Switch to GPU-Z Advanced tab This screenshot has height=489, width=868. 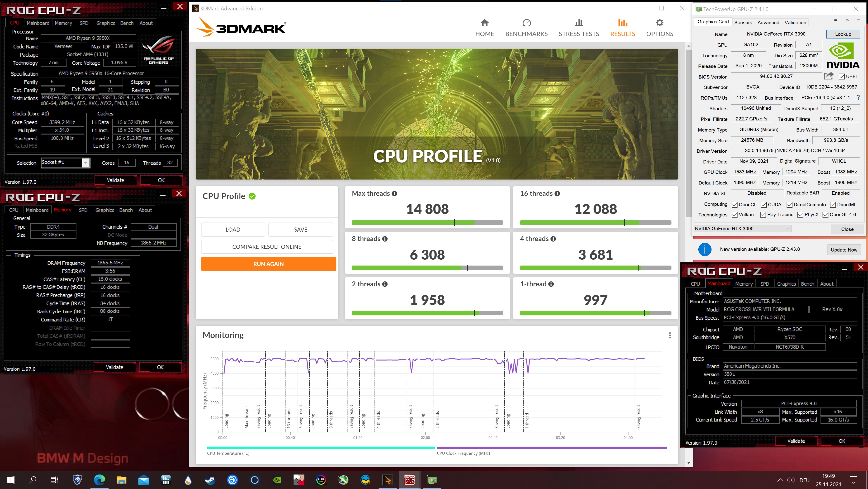tap(768, 22)
